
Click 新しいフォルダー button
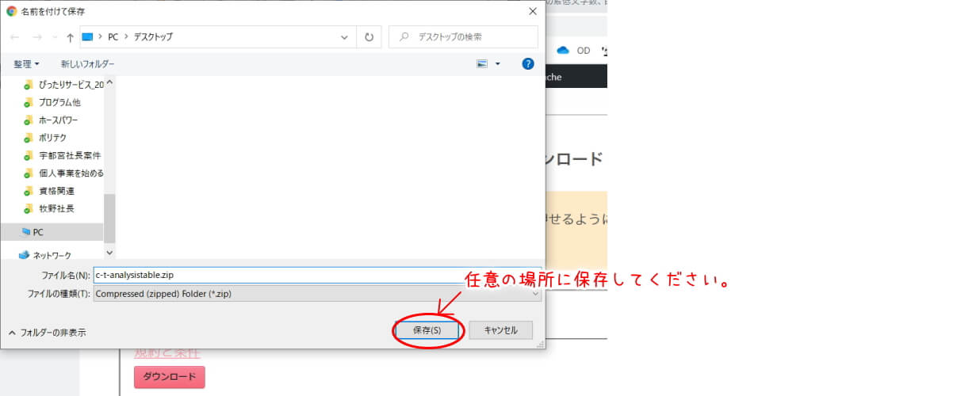87,63
